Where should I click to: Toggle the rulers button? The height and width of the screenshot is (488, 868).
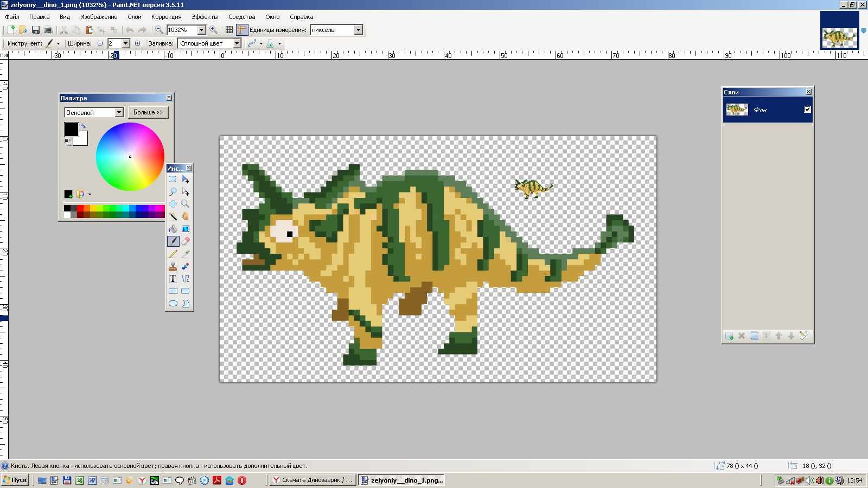click(242, 30)
